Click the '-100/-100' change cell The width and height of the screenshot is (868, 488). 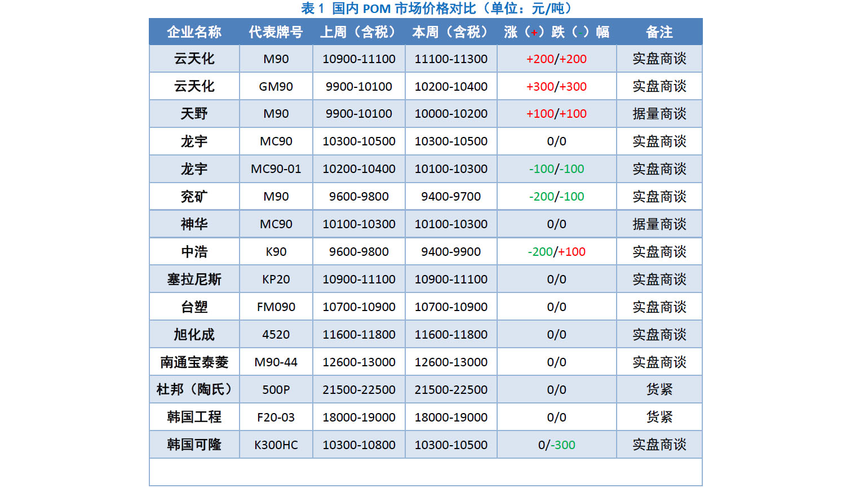(x=557, y=169)
